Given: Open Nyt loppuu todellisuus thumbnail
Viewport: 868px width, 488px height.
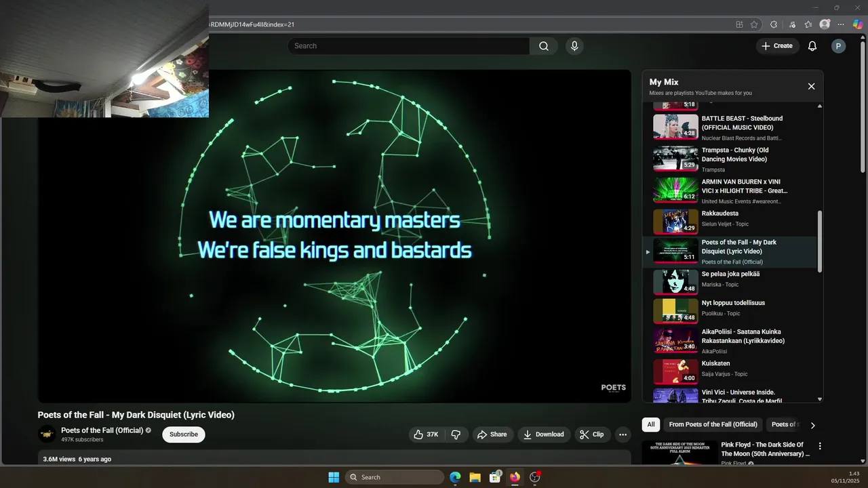Looking at the screenshot, I should 675,311.
